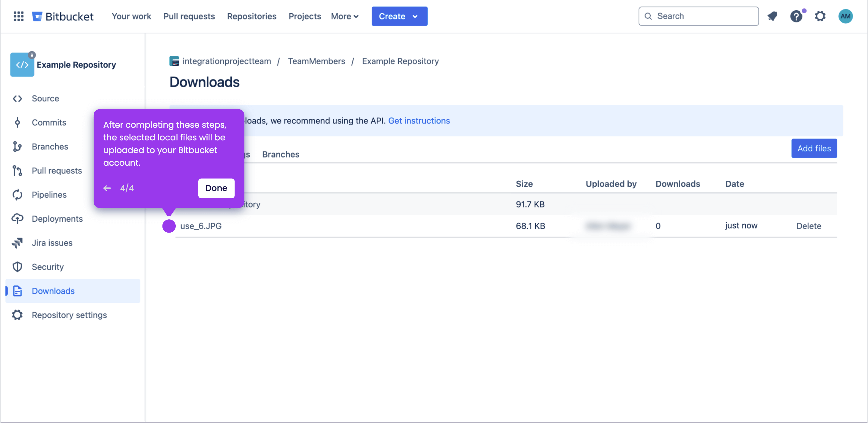Click the search magnifier icon

pos(648,16)
